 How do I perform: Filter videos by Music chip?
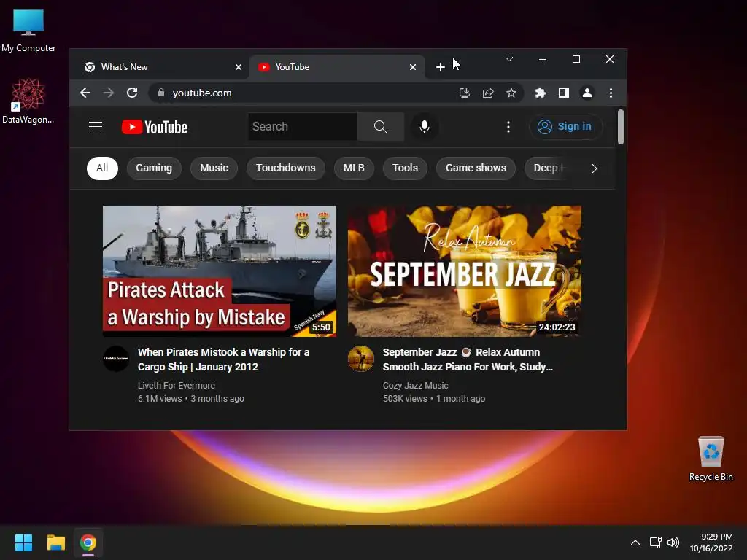pos(214,168)
